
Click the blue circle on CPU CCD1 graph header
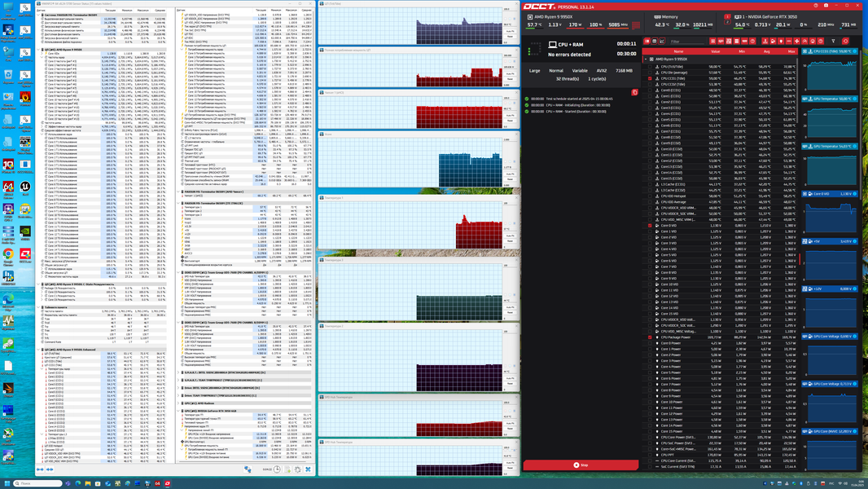tap(855, 51)
